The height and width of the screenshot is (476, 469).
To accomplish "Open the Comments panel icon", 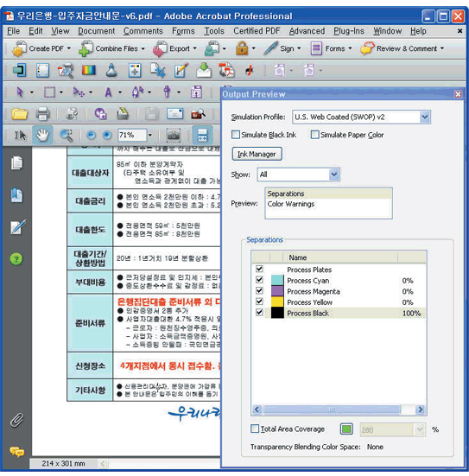I will [x=17, y=453].
